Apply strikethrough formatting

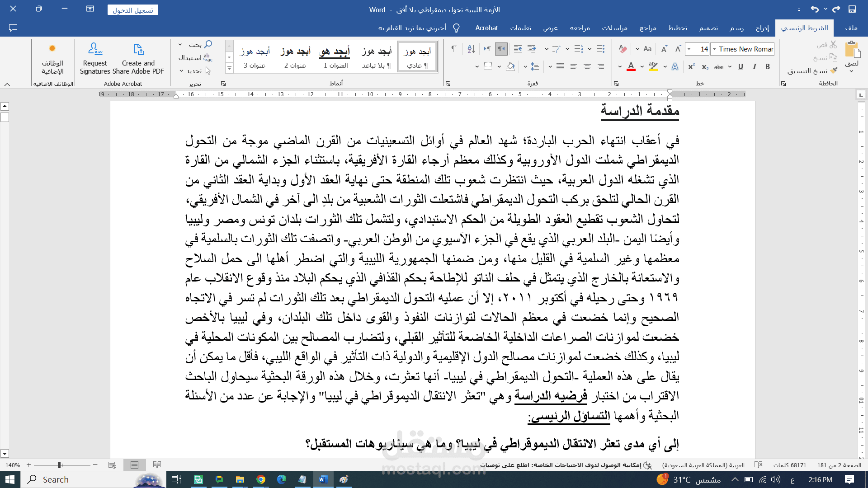(x=719, y=67)
